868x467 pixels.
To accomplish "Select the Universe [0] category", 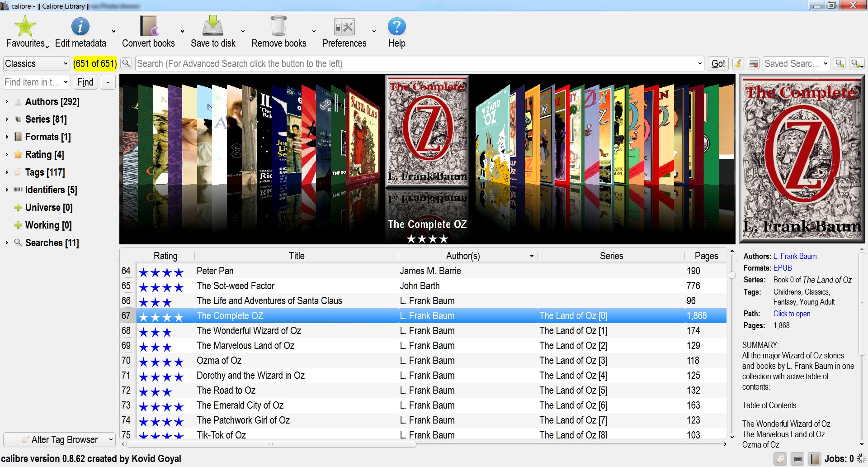I will pos(49,207).
